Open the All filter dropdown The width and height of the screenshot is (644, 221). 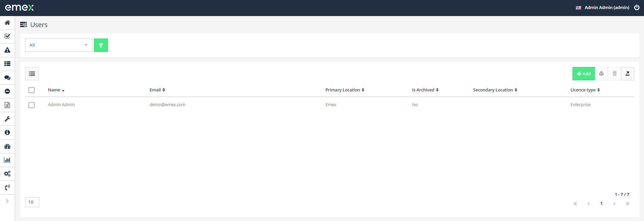pyautogui.click(x=59, y=45)
